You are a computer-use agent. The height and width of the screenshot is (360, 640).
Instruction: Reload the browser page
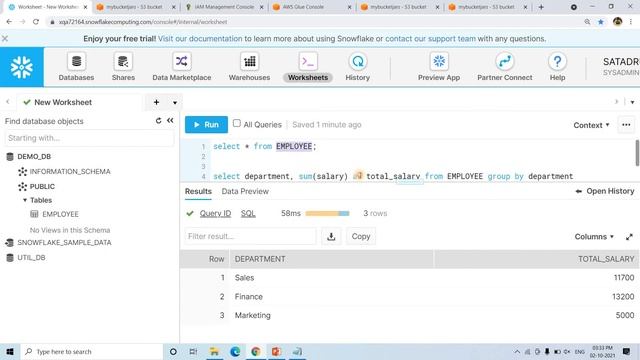(x=36, y=22)
